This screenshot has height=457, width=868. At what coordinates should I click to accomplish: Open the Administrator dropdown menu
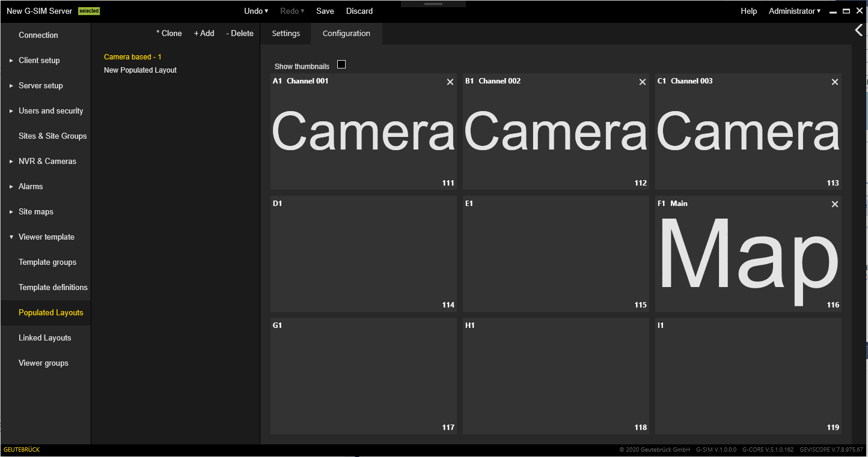794,11
